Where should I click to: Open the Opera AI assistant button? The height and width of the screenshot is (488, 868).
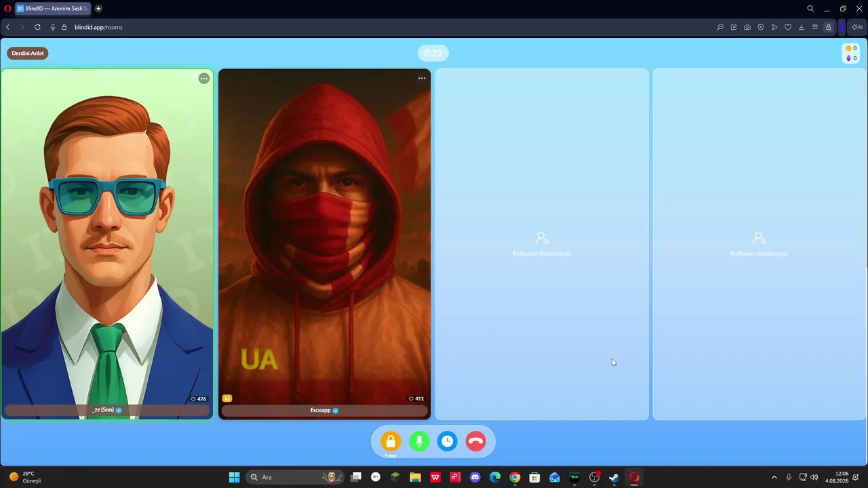point(857,27)
